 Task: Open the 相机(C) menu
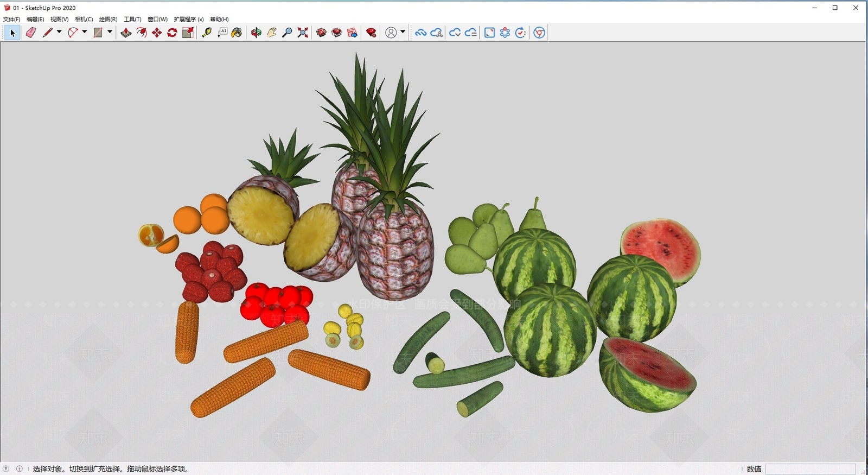point(84,19)
